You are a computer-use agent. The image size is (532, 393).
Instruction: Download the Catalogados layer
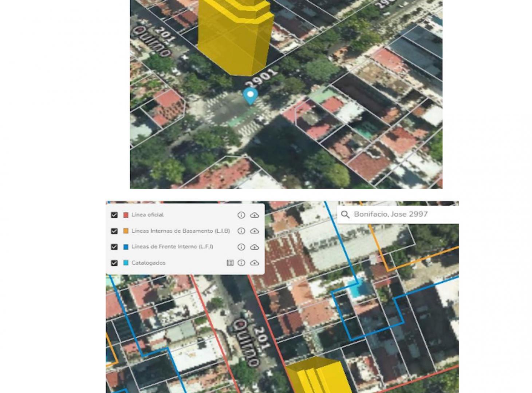tap(255, 263)
